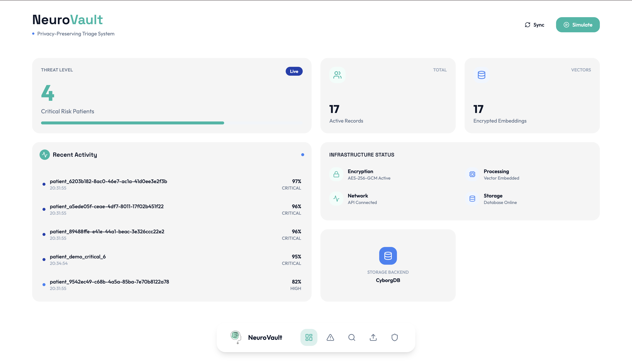Click the CyborgDB storage backend database icon
Screen dimensions: 632x364
388,255
